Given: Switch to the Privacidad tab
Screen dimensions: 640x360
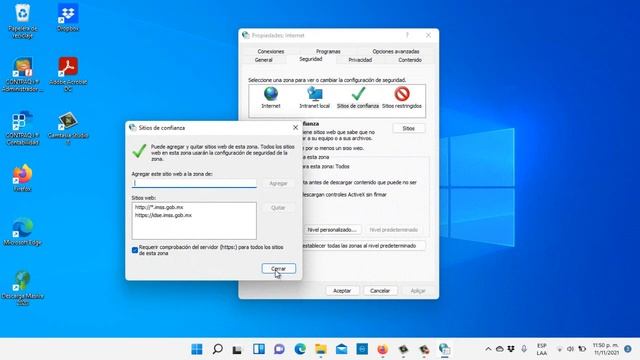Looking at the screenshot, I should pyautogui.click(x=360, y=60).
